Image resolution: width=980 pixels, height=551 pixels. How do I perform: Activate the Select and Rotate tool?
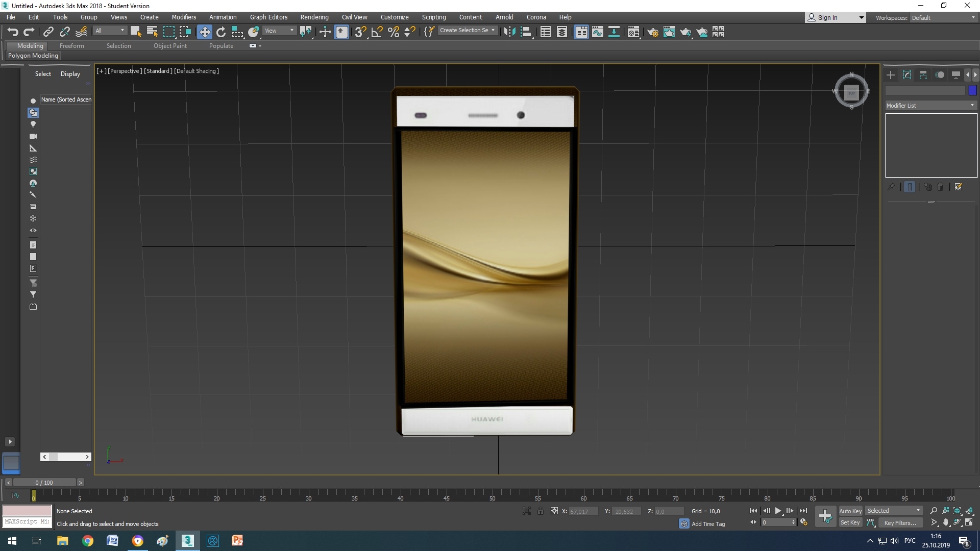point(221,32)
